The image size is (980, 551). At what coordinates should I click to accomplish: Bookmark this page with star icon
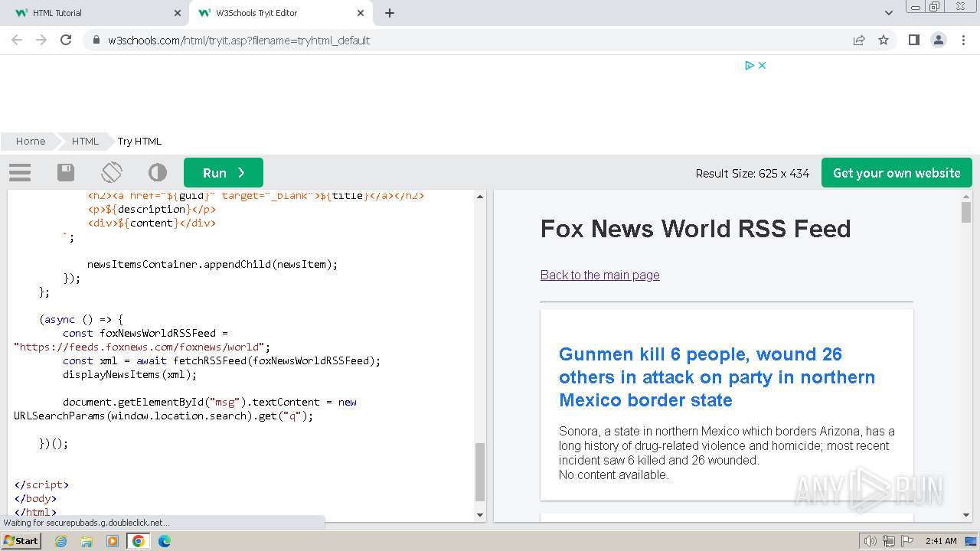click(884, 40)
